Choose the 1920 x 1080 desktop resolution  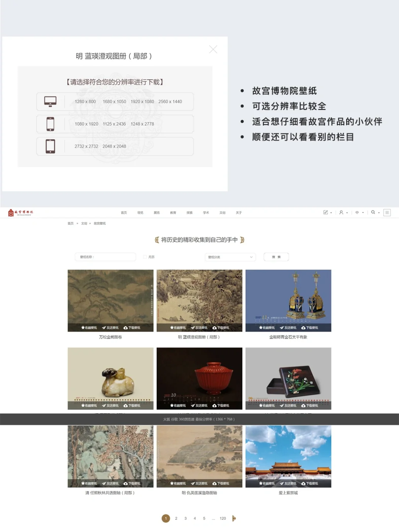click(x=142, y=102)
